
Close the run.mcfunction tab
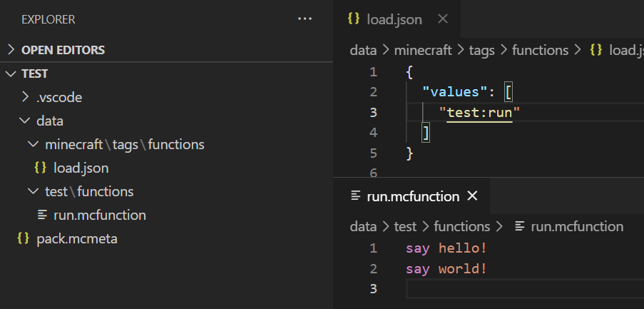473,196
